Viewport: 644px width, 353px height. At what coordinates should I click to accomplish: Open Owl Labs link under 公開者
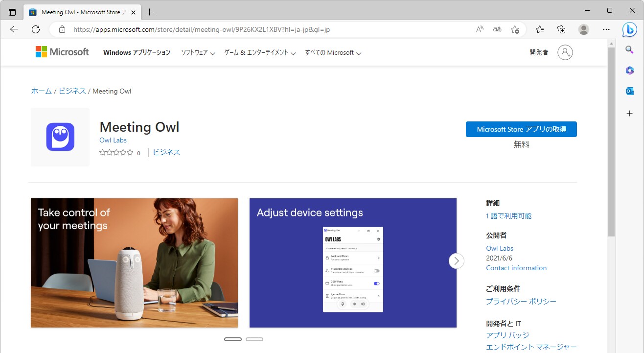click(500, 248)
